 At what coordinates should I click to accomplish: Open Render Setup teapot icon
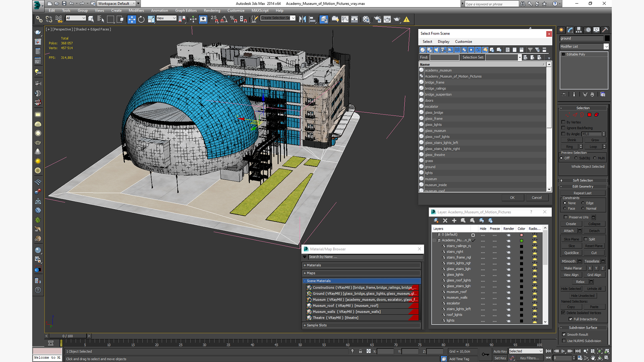pyautogui.click(x=377, y=19)
